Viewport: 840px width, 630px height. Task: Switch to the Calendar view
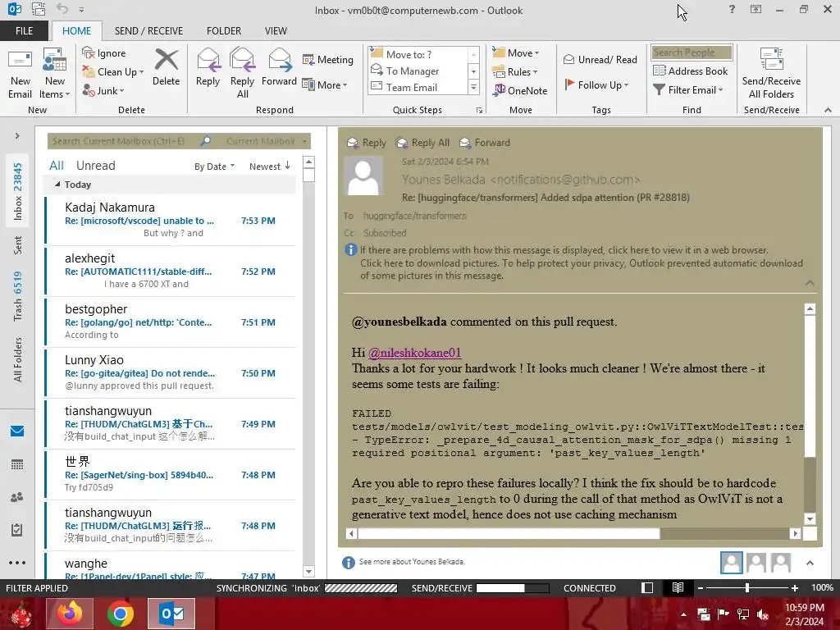pos(17,464)
